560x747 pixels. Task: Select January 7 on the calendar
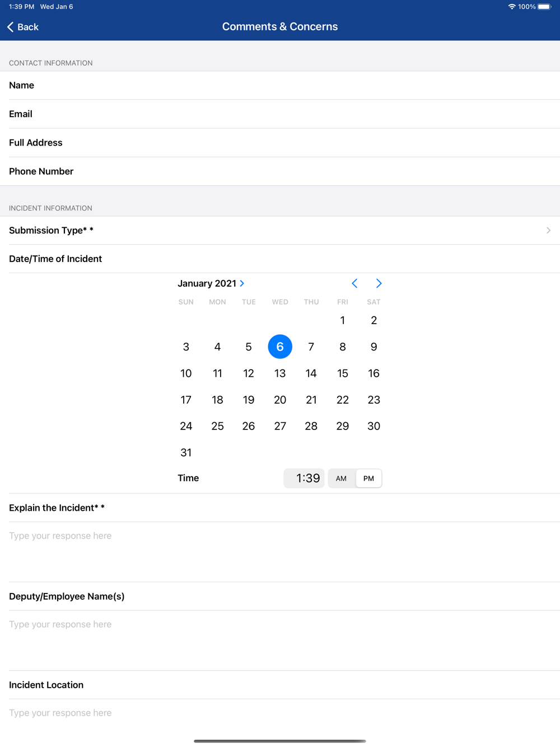pyautogui.click(x=311, y=347)
